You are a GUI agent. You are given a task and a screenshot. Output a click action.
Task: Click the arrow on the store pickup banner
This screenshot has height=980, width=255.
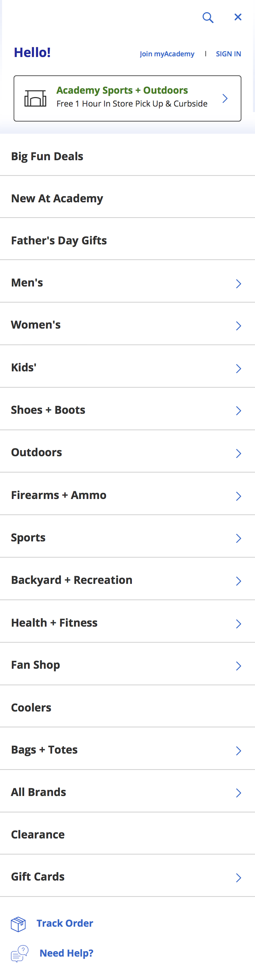(x=225, y=98)
